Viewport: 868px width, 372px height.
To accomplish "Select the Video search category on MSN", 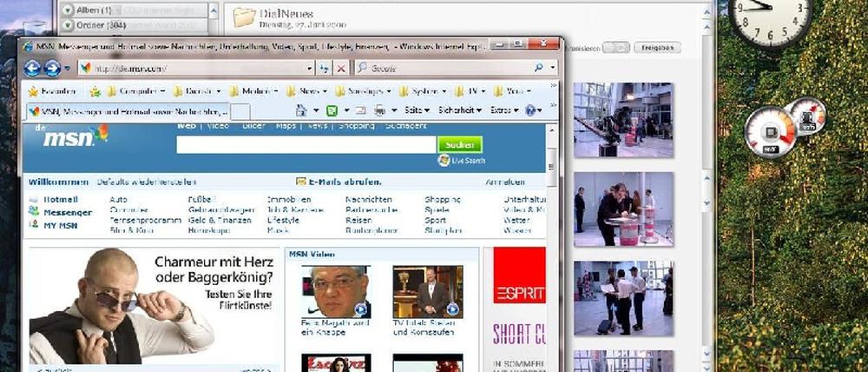I will pyautogui.click(x=218, y=126).
